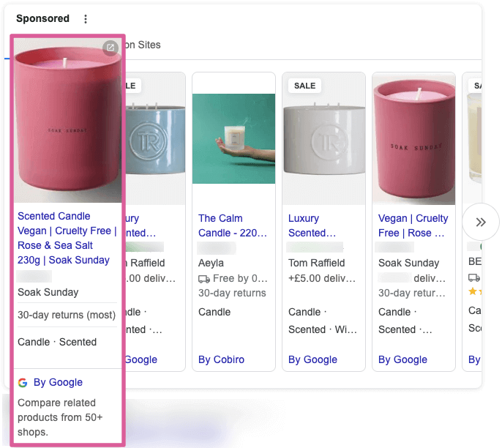Click the 'Candle' category text in the Aeyla card
Image resolution: width=502 pixels, height=448 pixels.
pyautogui.click(x=214, y=312)
